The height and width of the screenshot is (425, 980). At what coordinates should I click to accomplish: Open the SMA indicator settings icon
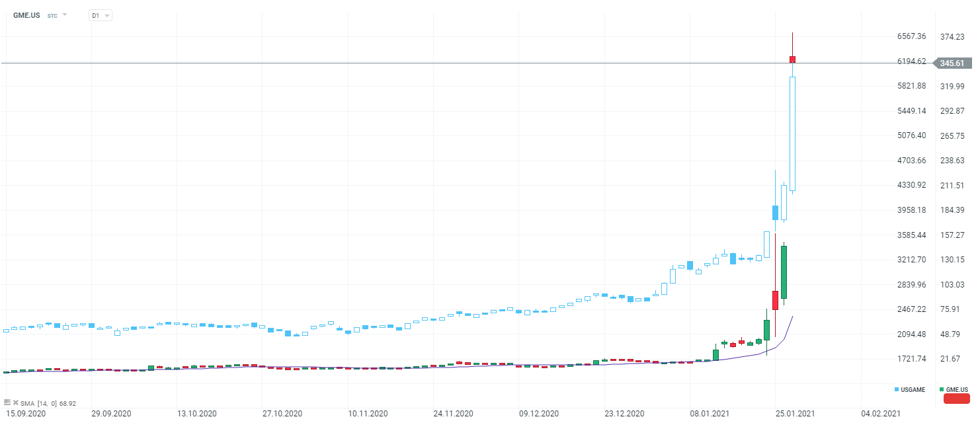(7, 402)
